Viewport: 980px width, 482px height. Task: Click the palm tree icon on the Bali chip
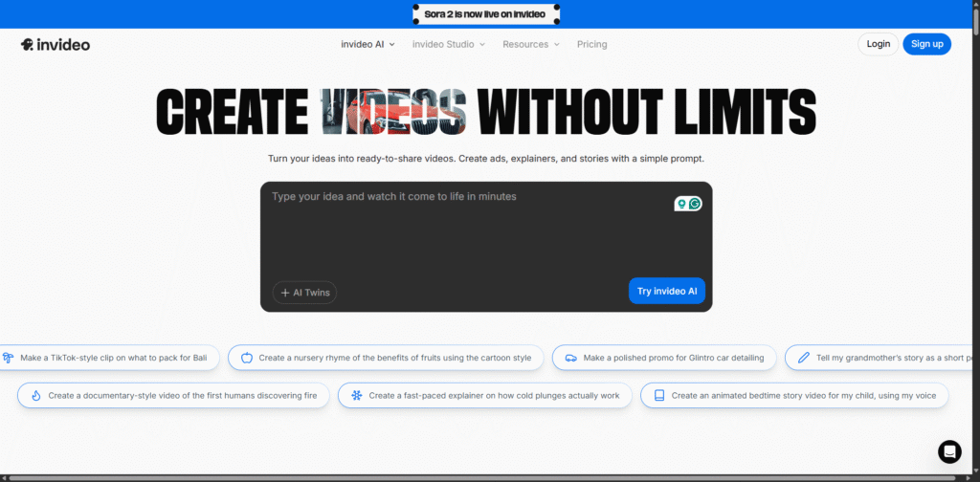pyautogui.click(x=8, y=358)
